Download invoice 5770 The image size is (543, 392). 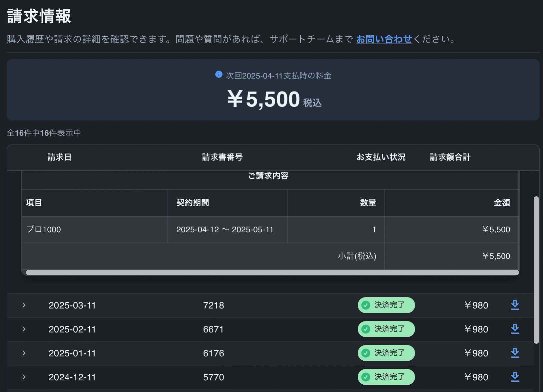click(x=515, y=377)
